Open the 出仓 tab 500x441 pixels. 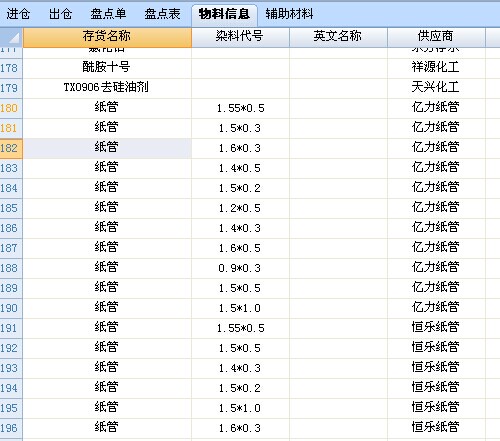pyautogui.click(x=60, y=14)
